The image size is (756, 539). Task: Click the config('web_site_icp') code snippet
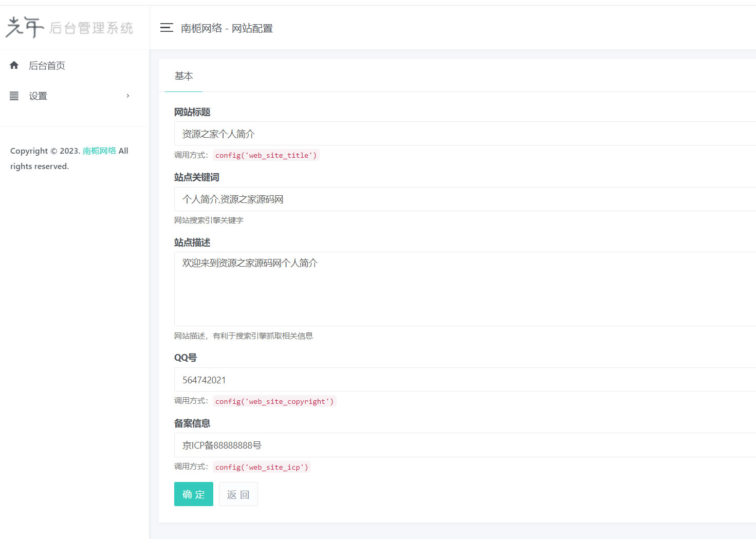click(x=262, y=467)
